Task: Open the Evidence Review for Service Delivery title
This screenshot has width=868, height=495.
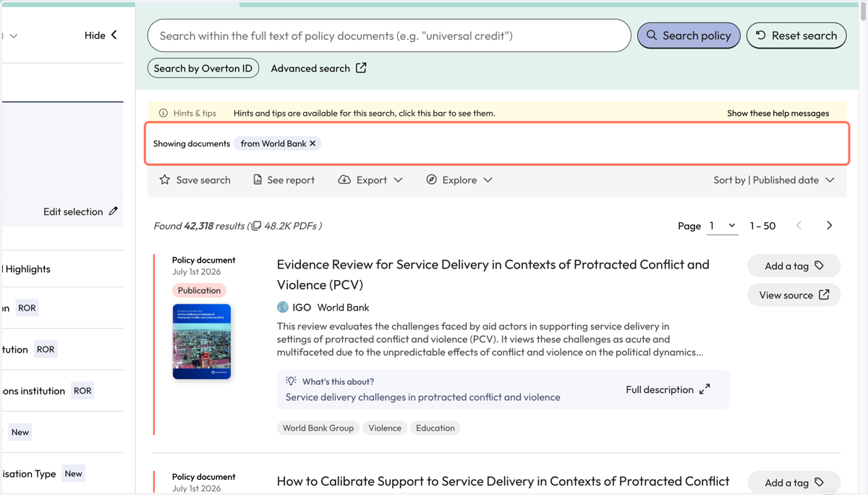Action: [x=493, y=274]
